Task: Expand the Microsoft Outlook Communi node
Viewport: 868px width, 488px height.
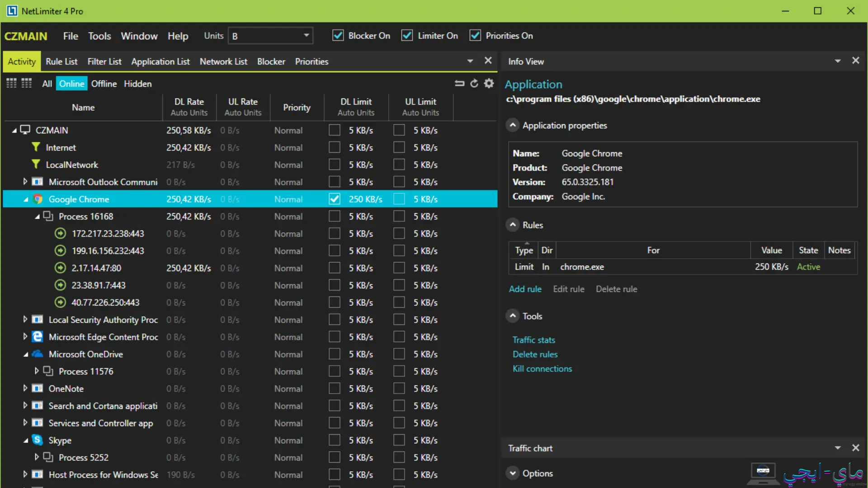Action: [25, 182]
